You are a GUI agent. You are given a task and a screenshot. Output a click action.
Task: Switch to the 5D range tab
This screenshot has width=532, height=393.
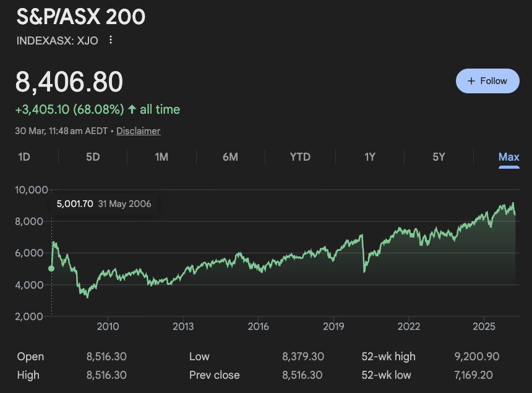[x=93, y=157]
